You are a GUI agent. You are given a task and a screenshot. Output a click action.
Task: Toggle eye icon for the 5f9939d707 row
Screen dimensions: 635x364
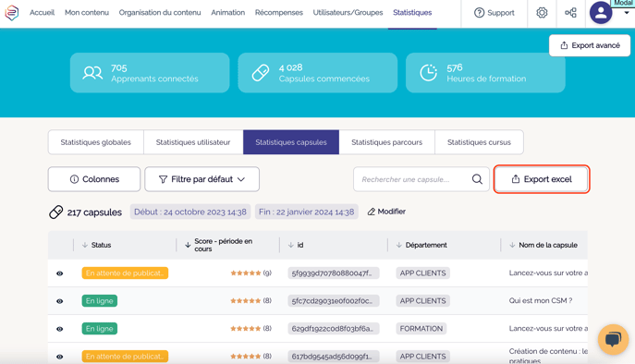[59, 273]
